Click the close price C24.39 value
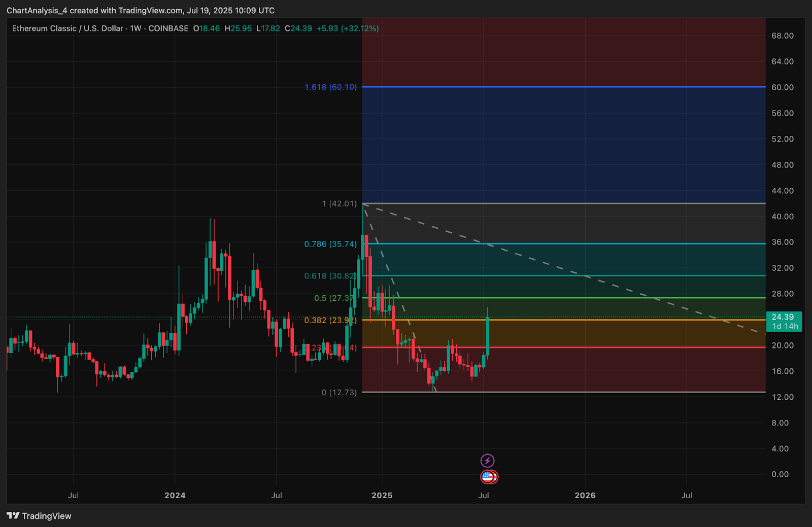 pos(298,28)
